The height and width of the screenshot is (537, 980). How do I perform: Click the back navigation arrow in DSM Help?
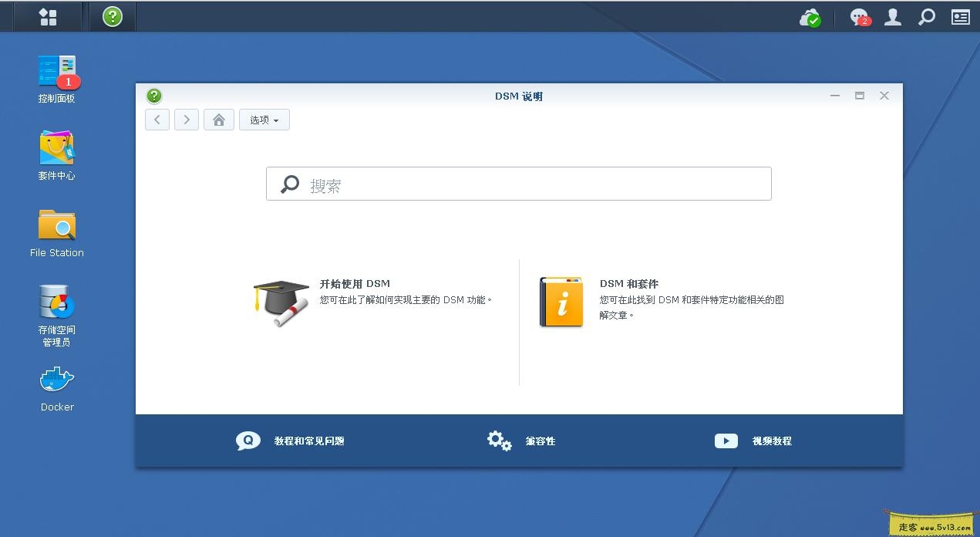pos(157,120)
